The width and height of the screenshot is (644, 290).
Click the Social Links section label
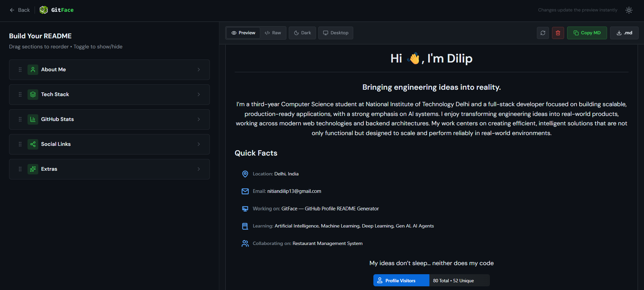point(56,144)
